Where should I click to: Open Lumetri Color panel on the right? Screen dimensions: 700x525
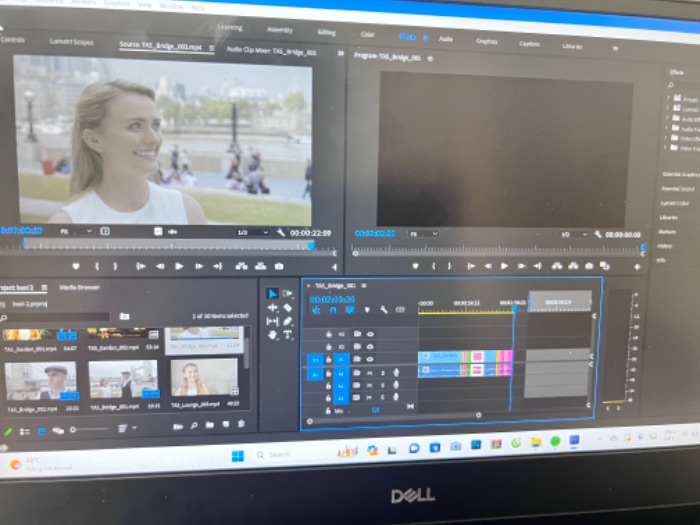(675, 203)
